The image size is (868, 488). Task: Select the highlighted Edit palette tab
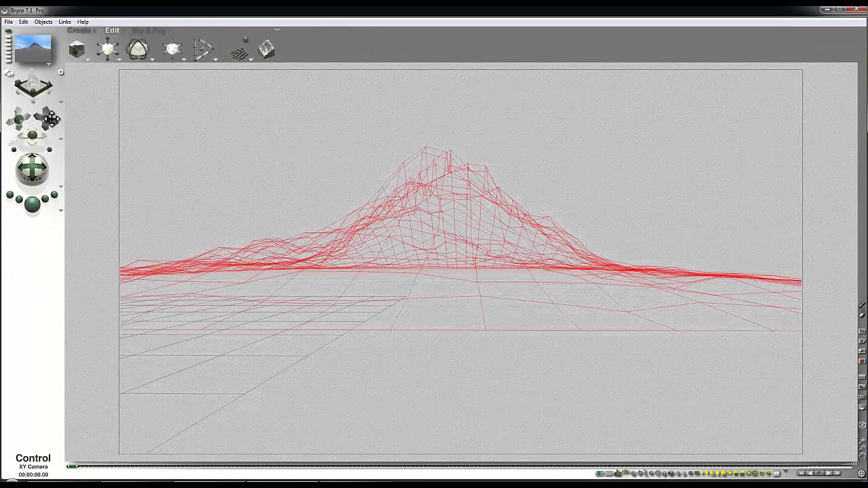coord(112,30)
